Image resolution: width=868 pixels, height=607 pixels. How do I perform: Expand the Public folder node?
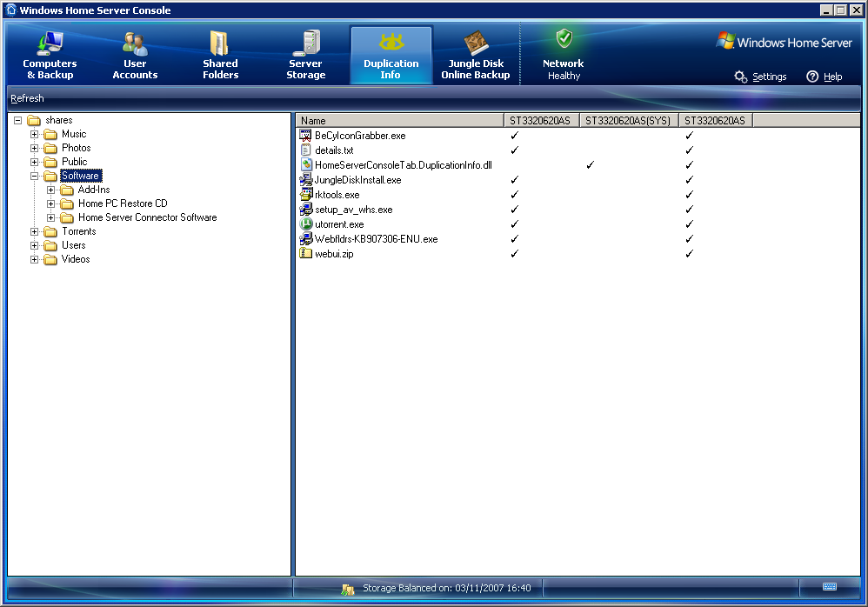(x=34, y=162)
